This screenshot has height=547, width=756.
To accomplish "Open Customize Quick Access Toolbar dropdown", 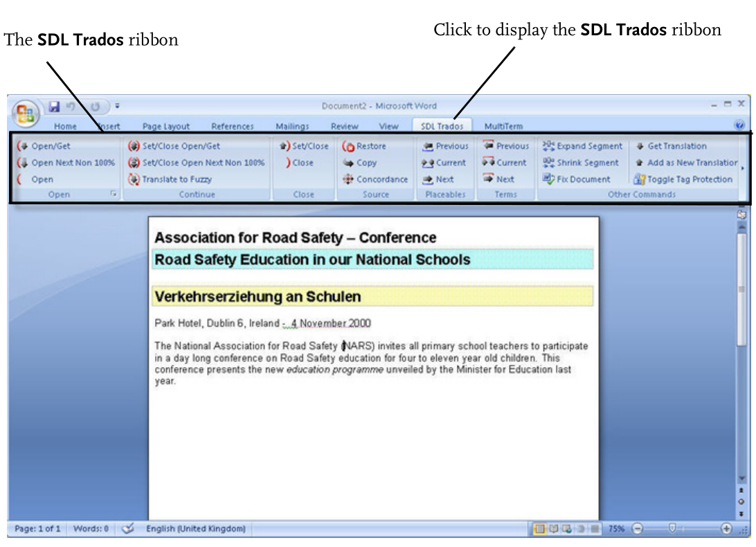I will pos(117,106).
